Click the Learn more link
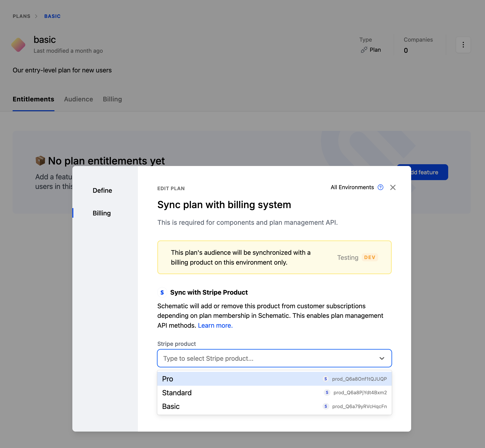 tap(215, 325)
